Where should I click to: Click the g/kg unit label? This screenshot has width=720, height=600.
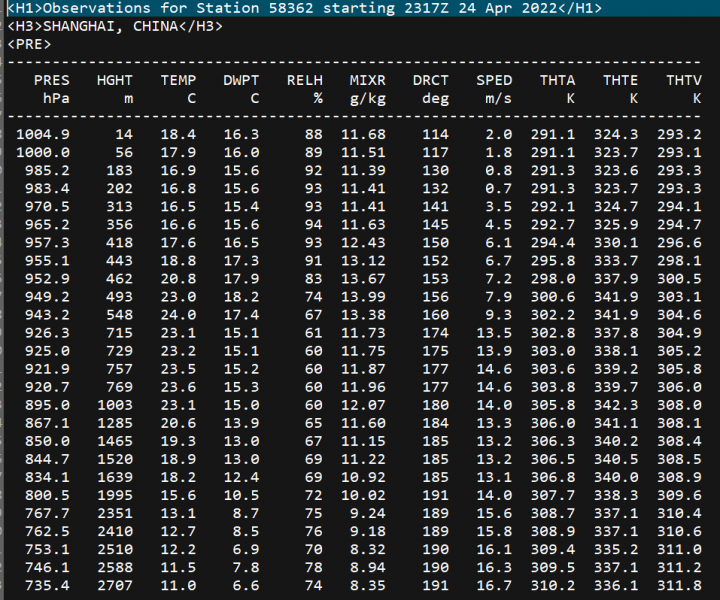[367, 98]
